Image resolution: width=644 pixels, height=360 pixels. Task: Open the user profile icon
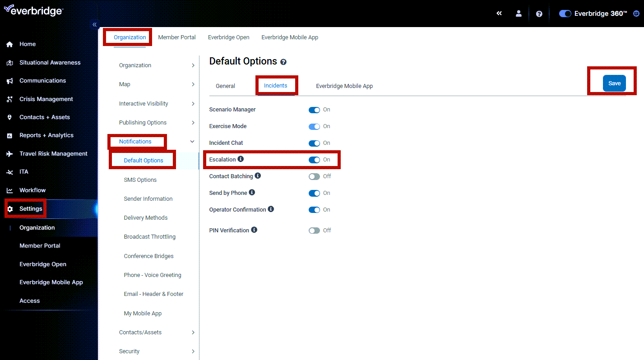point(519,14)
